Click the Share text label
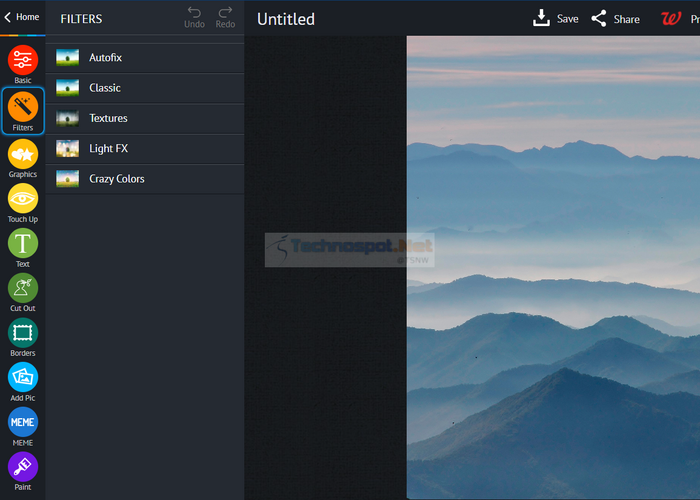The image size is (700, 500). [x=626, y=19]
